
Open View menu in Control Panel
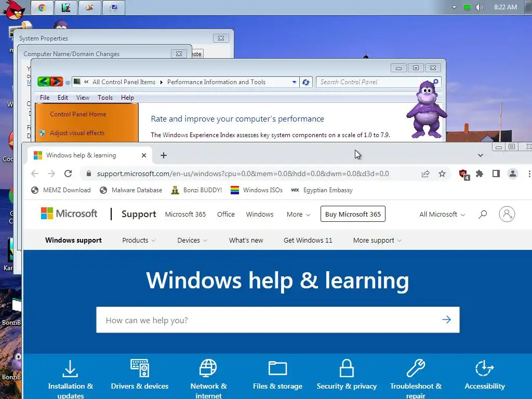point(83,98)
